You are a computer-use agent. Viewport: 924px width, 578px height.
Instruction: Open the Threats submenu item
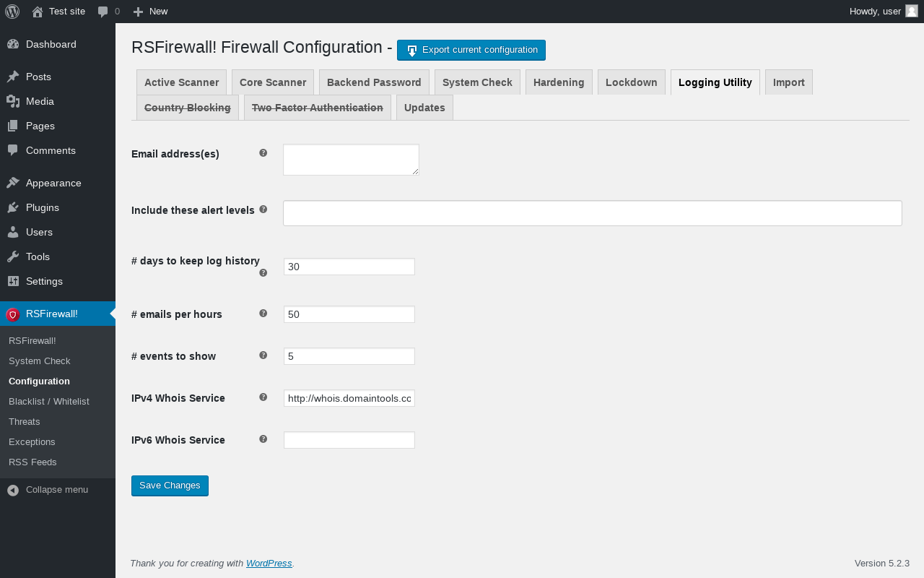25,421
